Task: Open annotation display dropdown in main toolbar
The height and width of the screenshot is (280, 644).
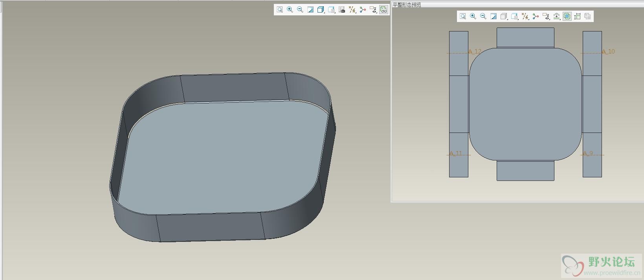Action: [373, 10]
